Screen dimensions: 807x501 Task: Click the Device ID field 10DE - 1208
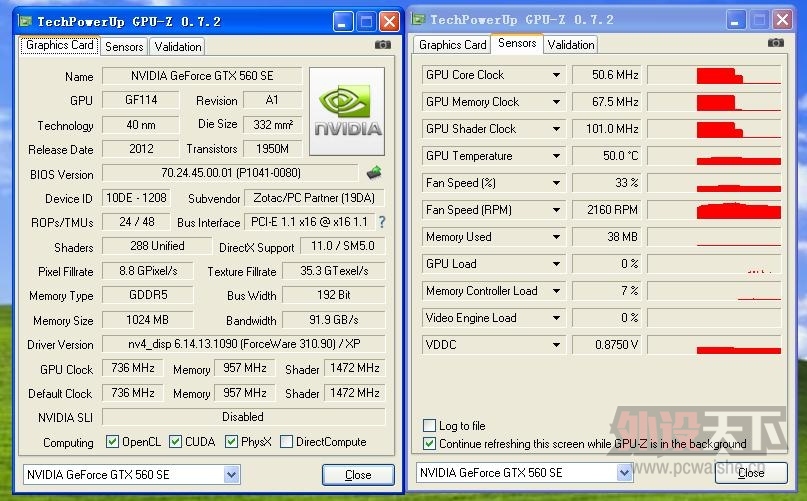[x=136, y=198]
